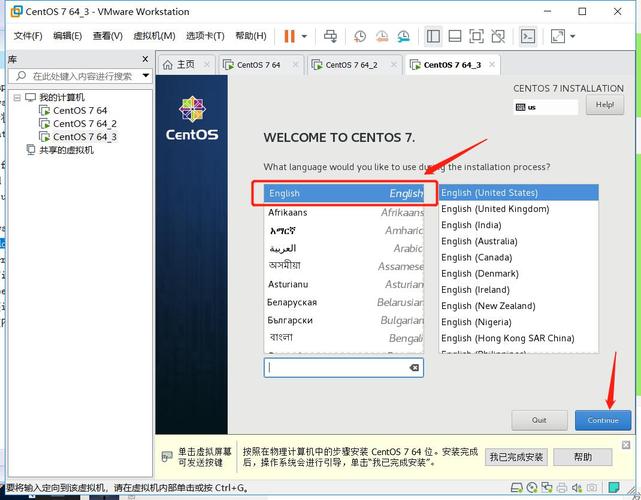Image resolution: width=641 pixels, height=500 pixels.
Task: Click the Take Snapshot clock icon
Action: pyautogui.click(x=360, y=36)
